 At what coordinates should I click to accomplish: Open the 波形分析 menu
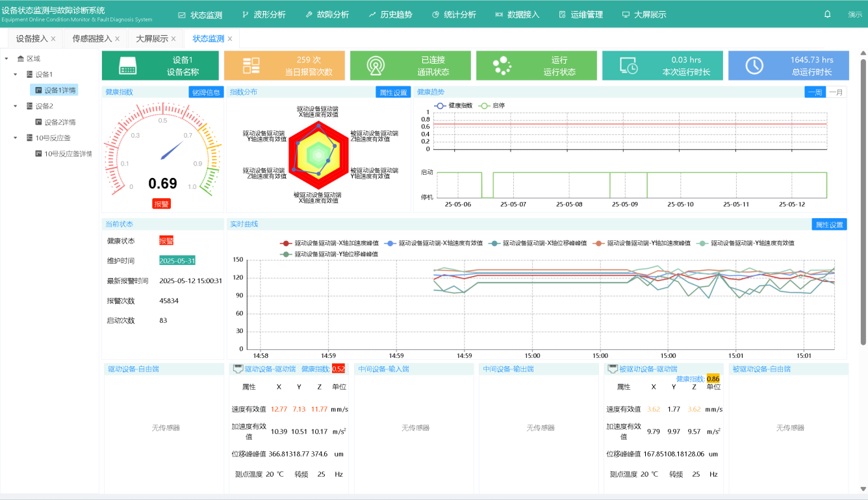tap(264, 14)
